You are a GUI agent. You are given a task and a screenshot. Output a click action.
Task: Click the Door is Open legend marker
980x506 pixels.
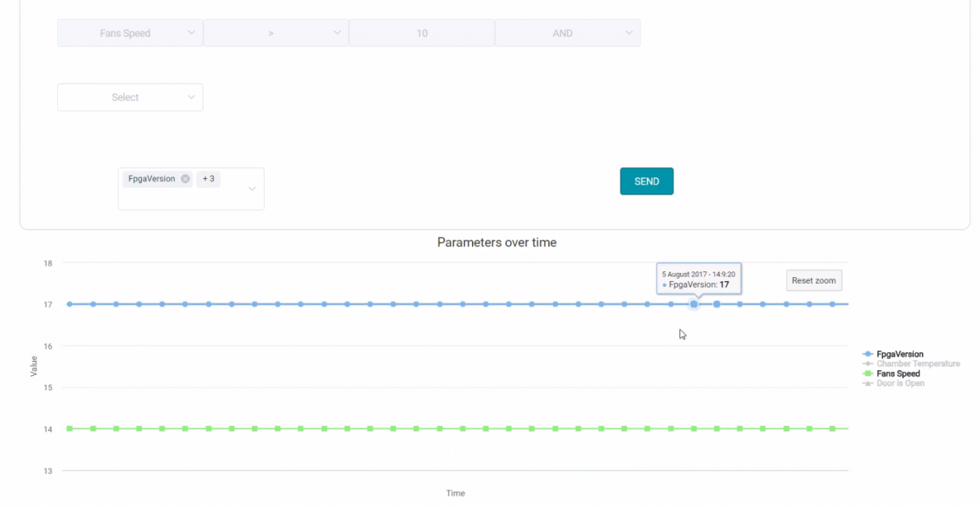[x=867, y=383]
